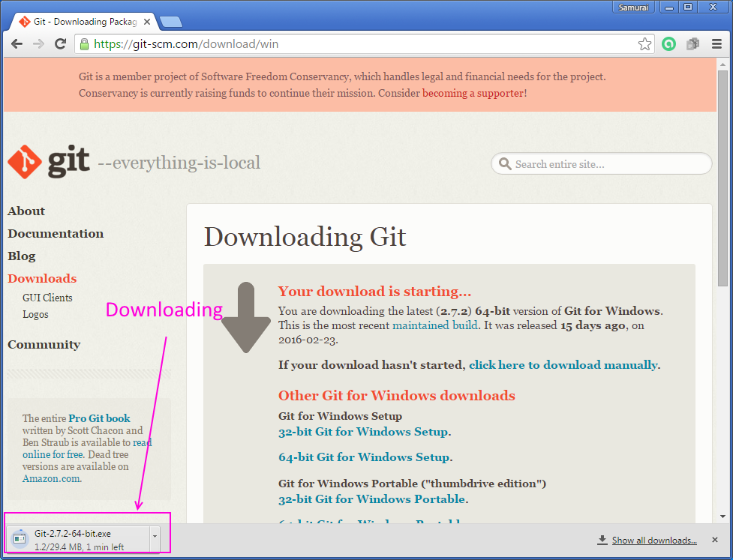Go to the Community section
The width and height of the screenshot is (733, 560).
(x=44, y=345)
